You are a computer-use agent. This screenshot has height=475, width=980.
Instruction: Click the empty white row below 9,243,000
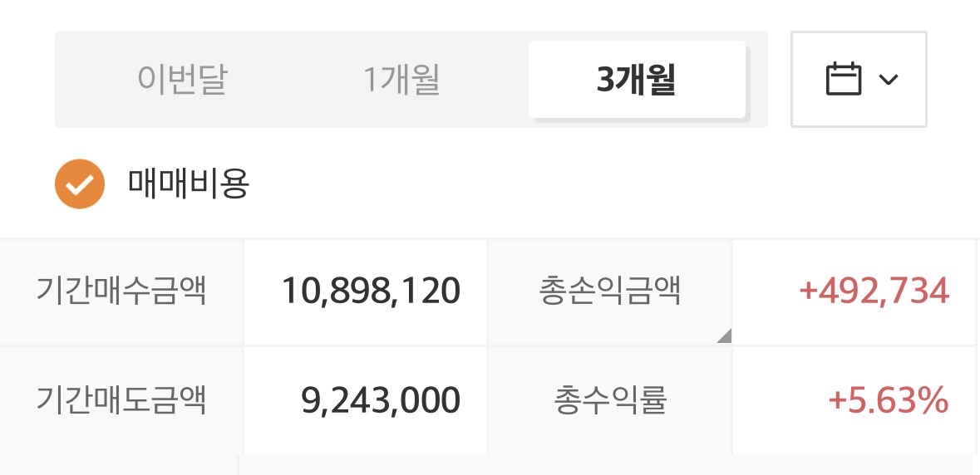(x=606, y=466)
